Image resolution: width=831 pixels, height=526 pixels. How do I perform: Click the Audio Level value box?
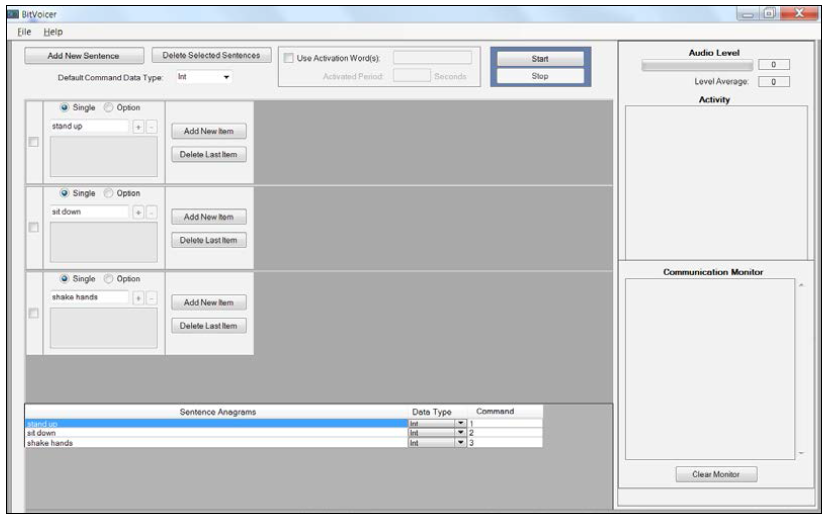point(774,65)
